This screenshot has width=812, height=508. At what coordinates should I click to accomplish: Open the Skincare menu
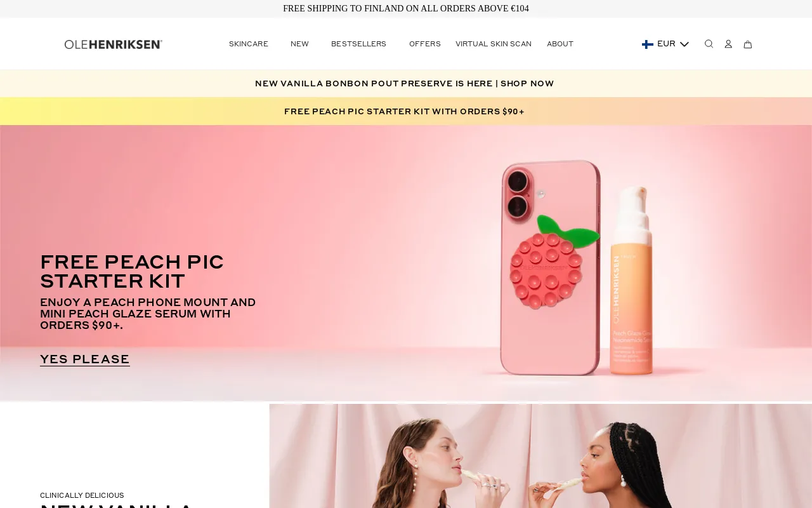coord(249,44)
